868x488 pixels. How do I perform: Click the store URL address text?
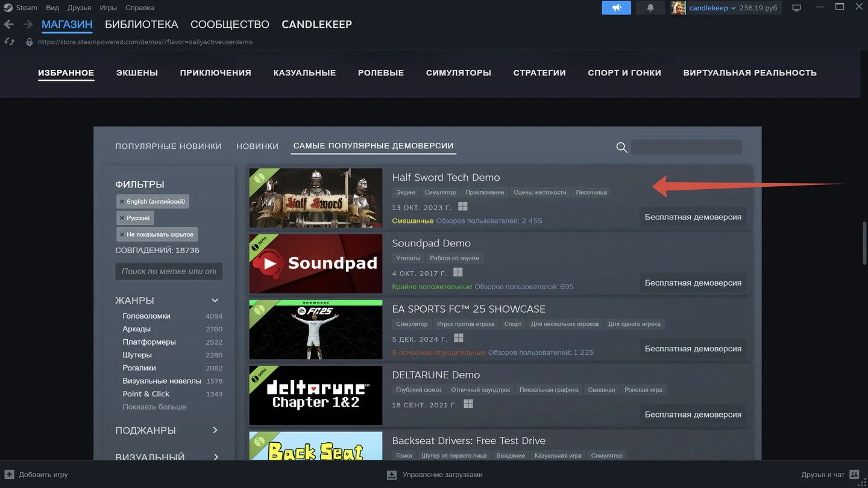pos(145,42)
